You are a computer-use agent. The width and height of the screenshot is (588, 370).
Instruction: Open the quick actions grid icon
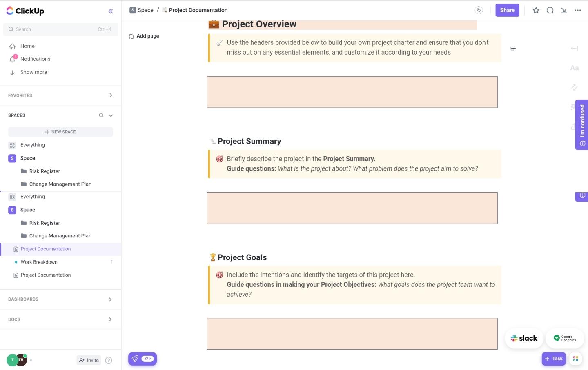pos(575,359)
